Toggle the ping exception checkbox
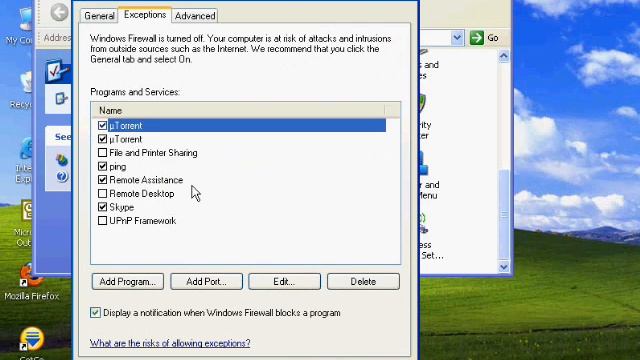Viewport: 640px width, 360px height. (102, 167)
